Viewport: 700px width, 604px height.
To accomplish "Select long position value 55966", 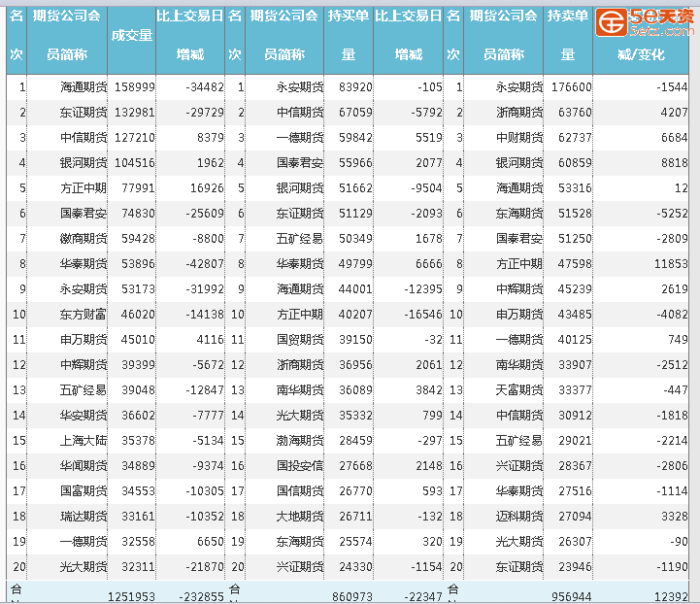I will click(355, 163).
